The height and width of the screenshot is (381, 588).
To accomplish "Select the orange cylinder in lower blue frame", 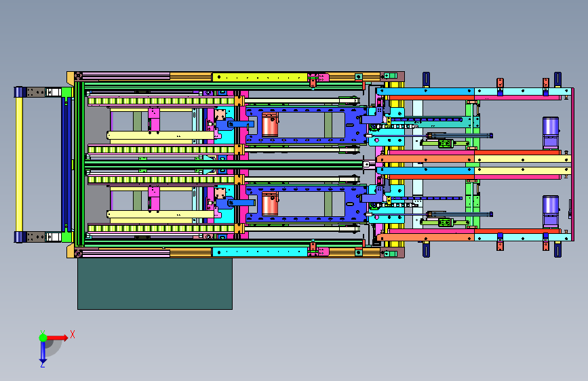I will coord(270,204).
